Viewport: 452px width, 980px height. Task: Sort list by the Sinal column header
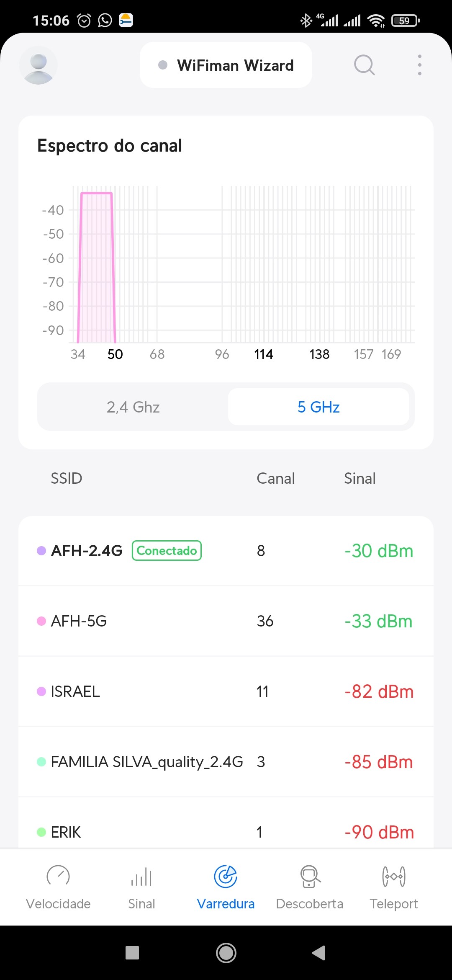(360, 478)
